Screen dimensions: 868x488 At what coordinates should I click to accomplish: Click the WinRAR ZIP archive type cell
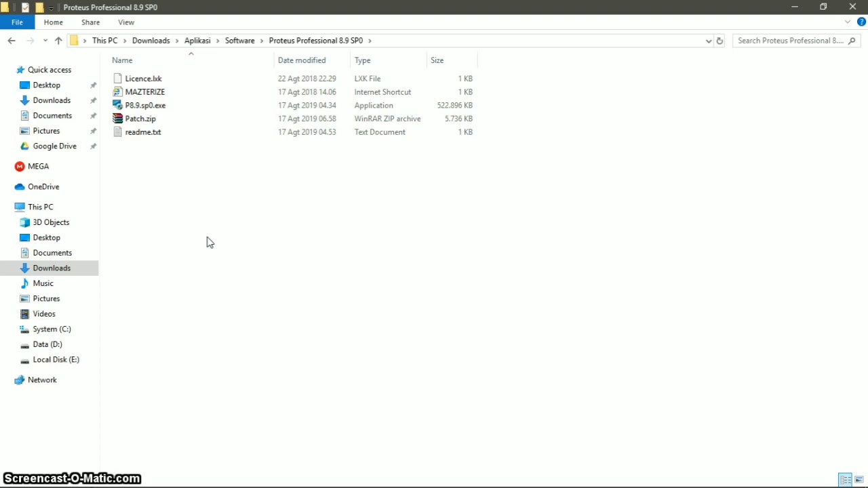387,119
